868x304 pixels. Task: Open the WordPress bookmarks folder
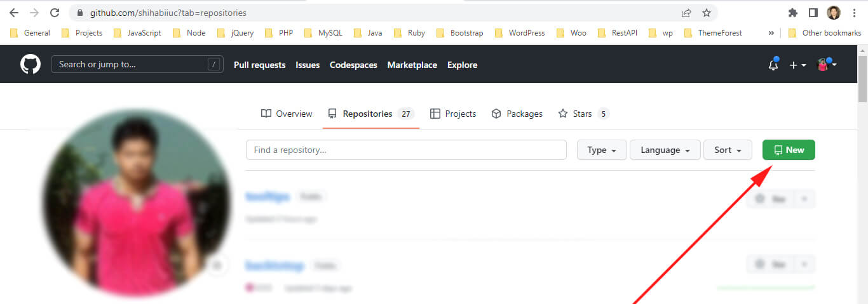tap(520, 32)
